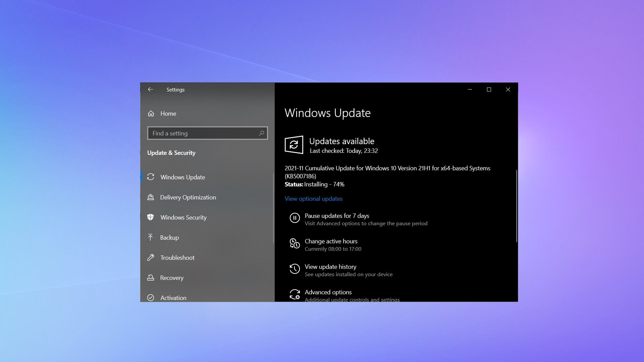This screenshot has height=362, width=644.
Task: Click the Recovery icon in sidebar
Action: point(151,278)
